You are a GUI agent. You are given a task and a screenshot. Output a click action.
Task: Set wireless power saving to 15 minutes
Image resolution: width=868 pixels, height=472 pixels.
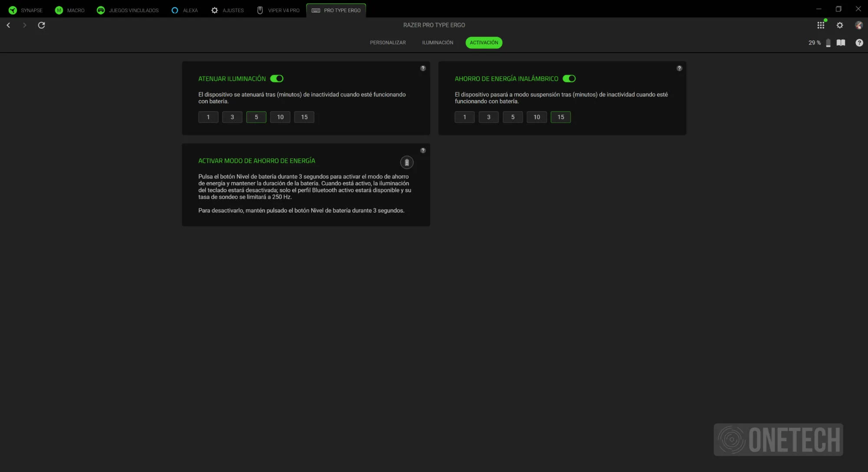[x=561, y=117]
